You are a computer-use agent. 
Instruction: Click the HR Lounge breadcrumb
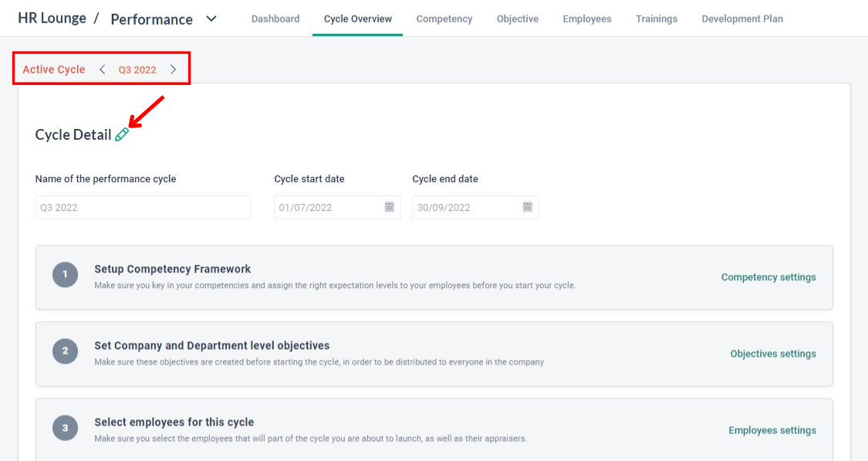point(52,19)
